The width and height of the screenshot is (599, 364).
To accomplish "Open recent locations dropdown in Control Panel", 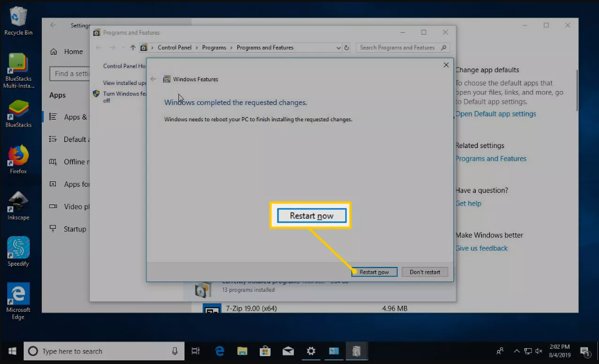I will pyautogui.click(x=123, y=48).
